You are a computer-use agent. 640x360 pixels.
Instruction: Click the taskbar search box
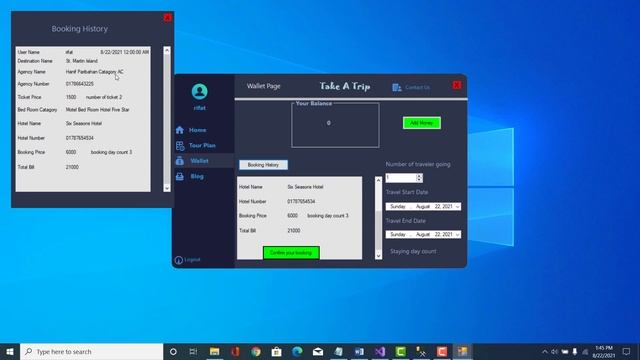tap(91, 351)
